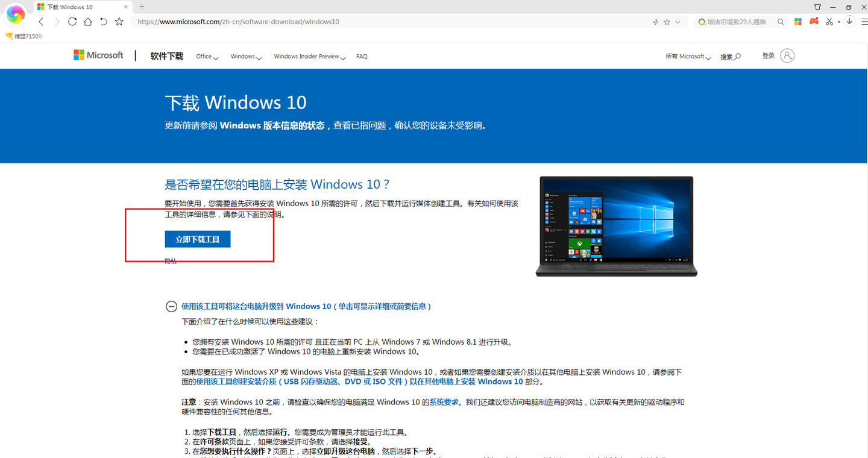Click the 使用该工具可将这台电脑升级到 Windows 10 heading link

(x=306, y=307)
